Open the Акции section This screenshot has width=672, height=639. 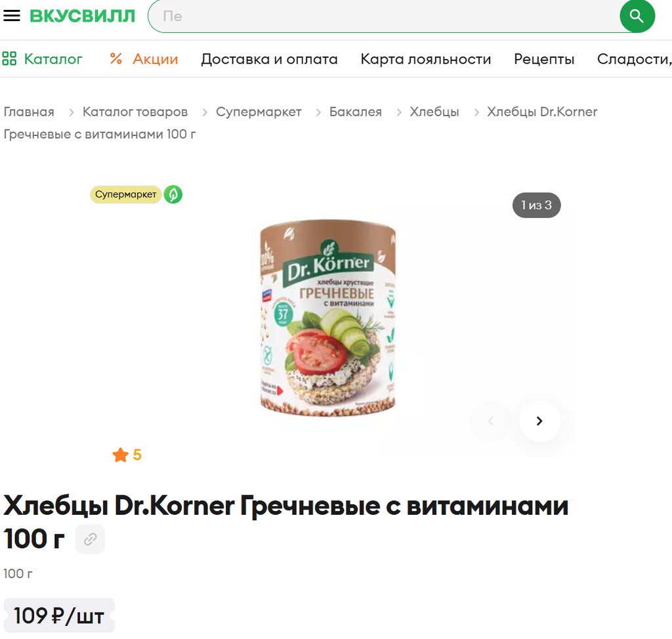tap(144, 58)
